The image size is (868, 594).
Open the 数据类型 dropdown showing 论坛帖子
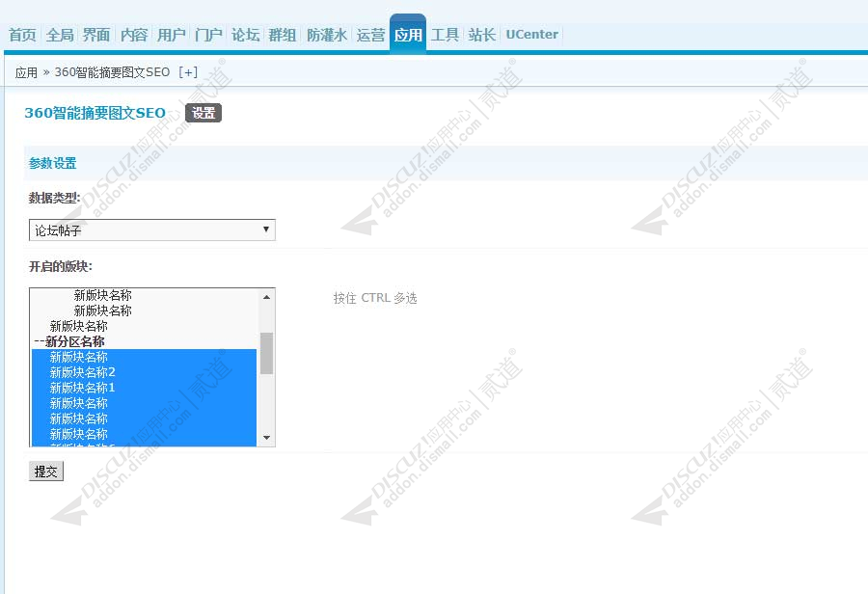pos(152,230)
